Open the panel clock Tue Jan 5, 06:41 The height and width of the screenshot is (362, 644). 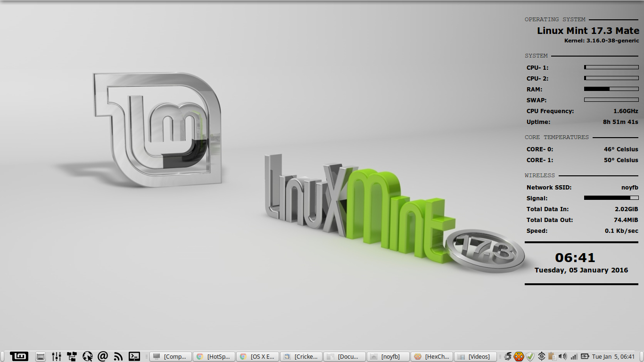(x=613, y=357)
